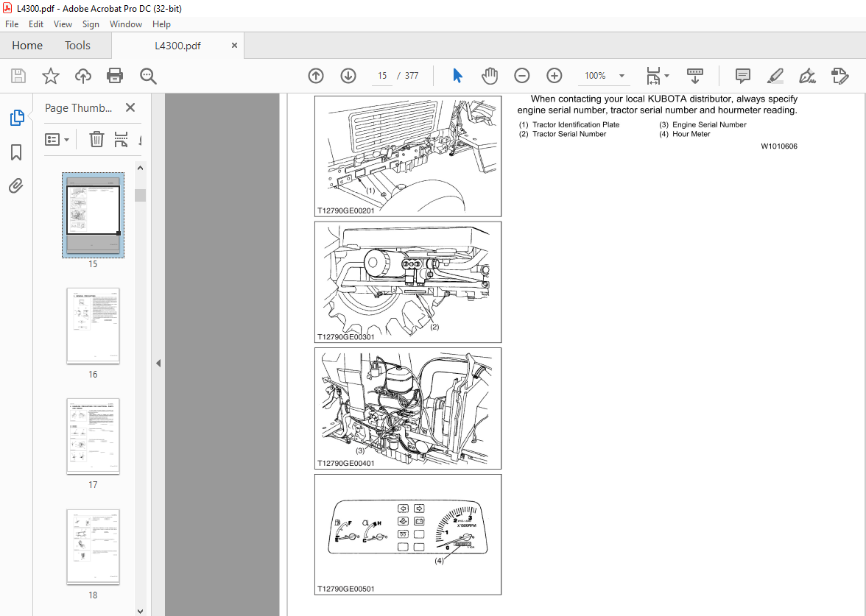Open the zoom level dropdown arrow
Viewport: 866px width, 616px height.
click(x=622, y=76)
